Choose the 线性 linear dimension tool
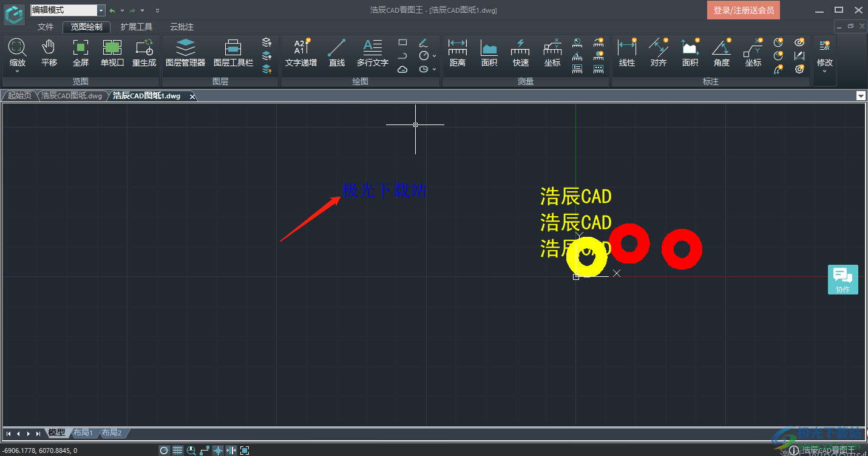This screenshot has height=456, width=868. pos(627,53)
